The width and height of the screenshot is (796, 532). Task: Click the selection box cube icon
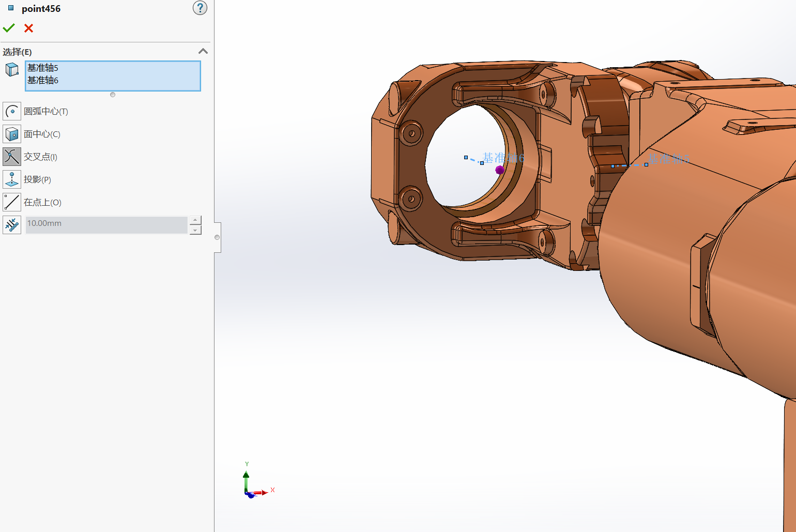pyautogui.click(x=12, y=70)
